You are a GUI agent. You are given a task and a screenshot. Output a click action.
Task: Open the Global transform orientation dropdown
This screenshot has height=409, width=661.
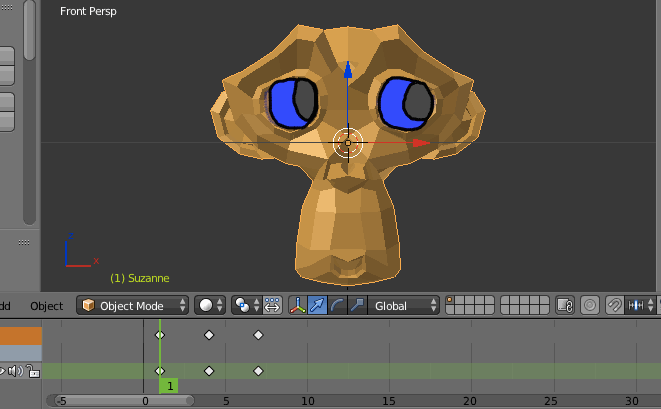click(x=403, y=305)
